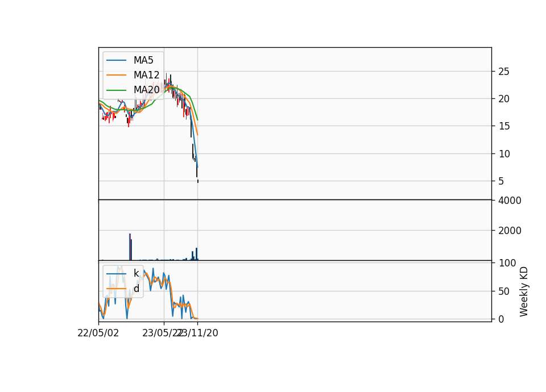
Task: Click the orange MA12 legend line sample
Action: pyautogui.click(x=116, y=75)
